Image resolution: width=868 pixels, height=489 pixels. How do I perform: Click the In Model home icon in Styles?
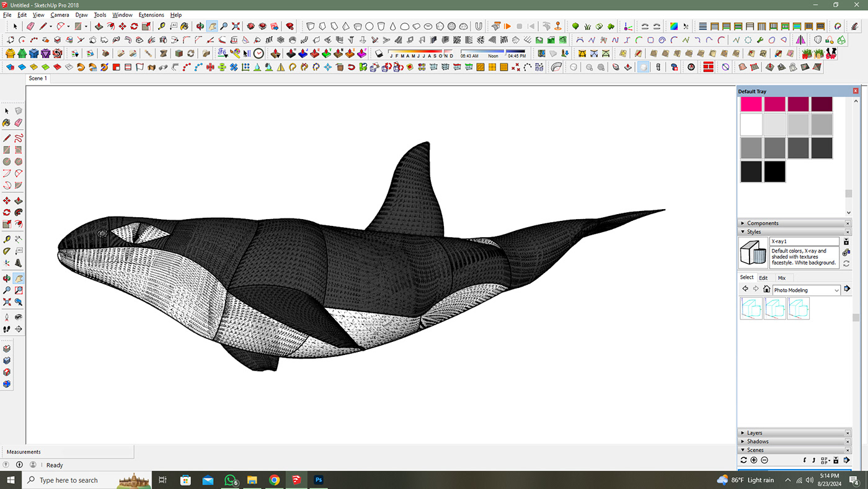coord(766,289)
